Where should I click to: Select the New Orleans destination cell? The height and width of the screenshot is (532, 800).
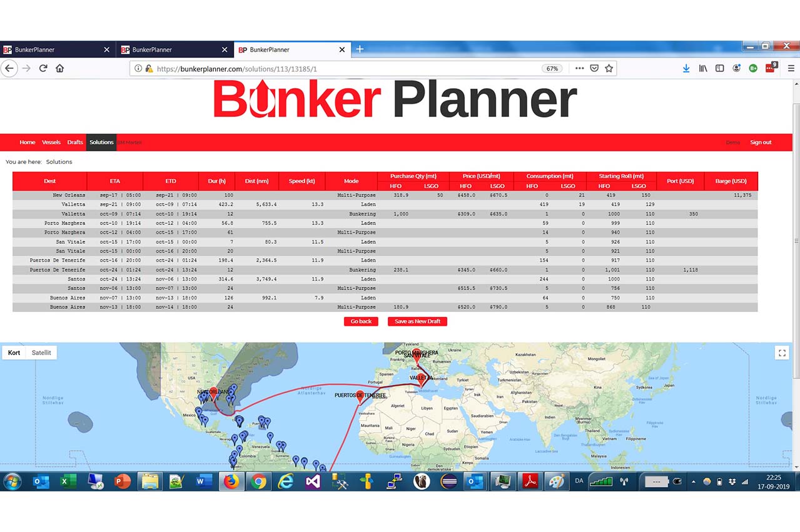tap(49, 195)
